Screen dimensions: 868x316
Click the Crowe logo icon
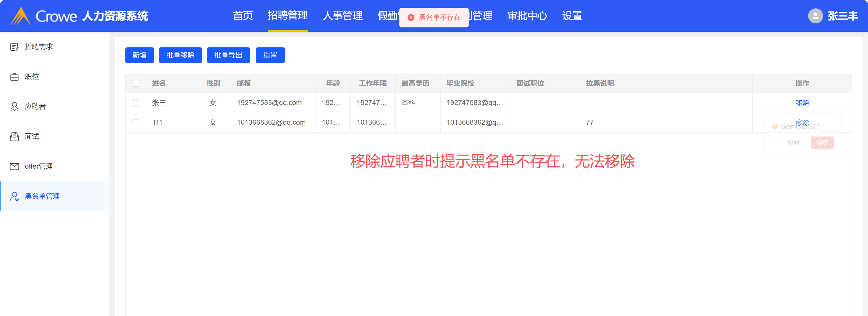coord(20,16)
